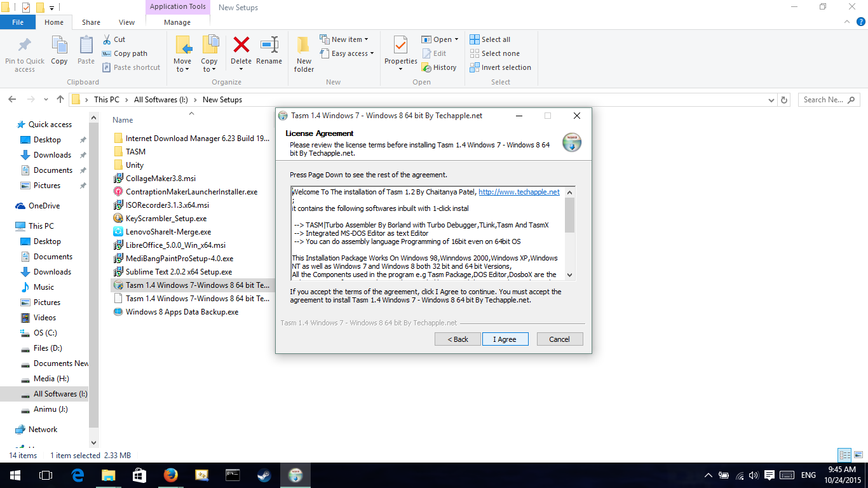The width and height of the screenshot is (868, 488).
Task: Click the license text scrollbar down arrow
Action: pos(569,274)
